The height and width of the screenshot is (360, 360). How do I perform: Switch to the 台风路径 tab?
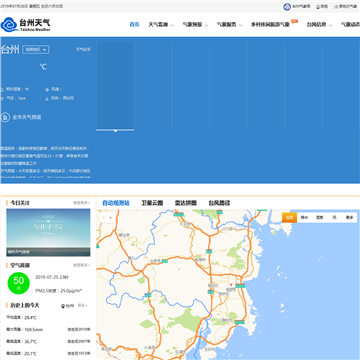(x=219, y=203)
